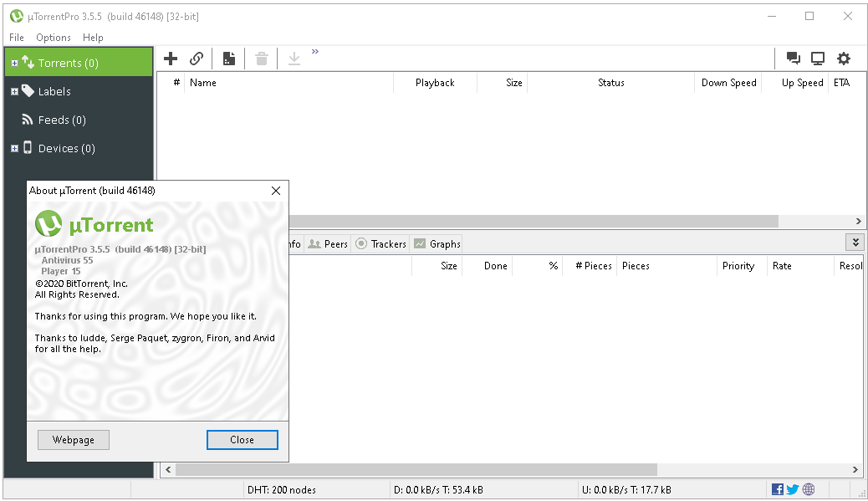Open Preferences gear icon
This screenshot has width=868, height=501.
click(x=844, y=58)
